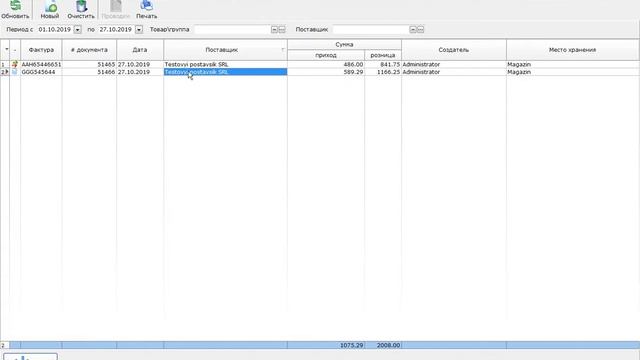Viewport: 640px width, 360px height.
Task: Click status icon in row AAH65446651
Action: [15, 64]
